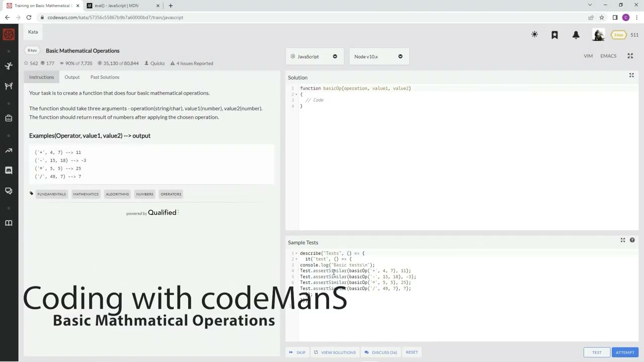The width and height of the screenshot is (644, 362).
Task: Open the briefcase jobs sidebar icon
Action: (9, 118)
